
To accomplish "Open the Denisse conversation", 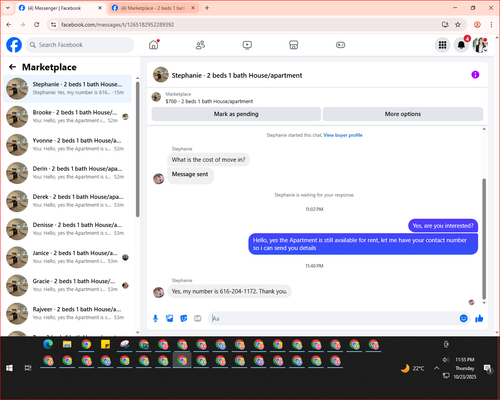I will [68, 229].
